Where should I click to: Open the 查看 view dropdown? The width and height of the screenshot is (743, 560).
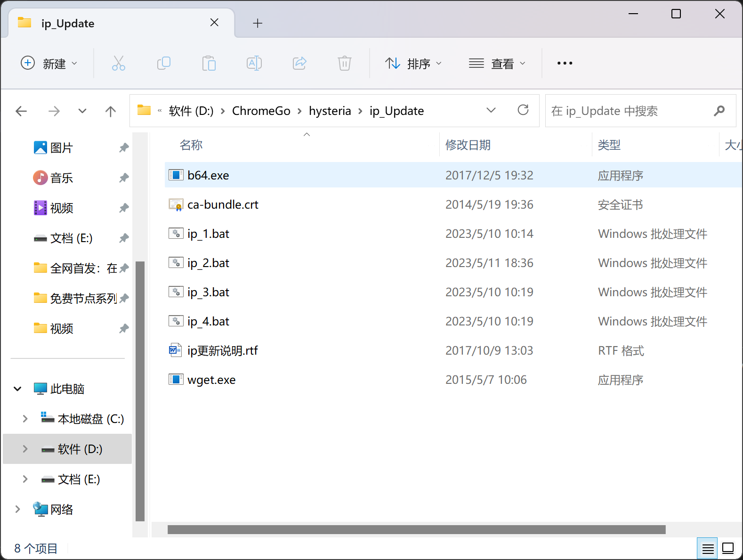(497, 63)
